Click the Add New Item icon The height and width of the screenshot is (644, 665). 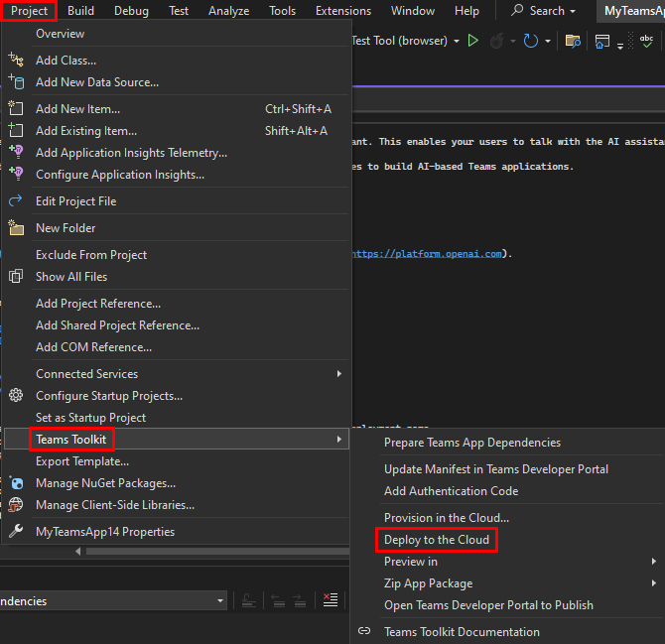16,108
